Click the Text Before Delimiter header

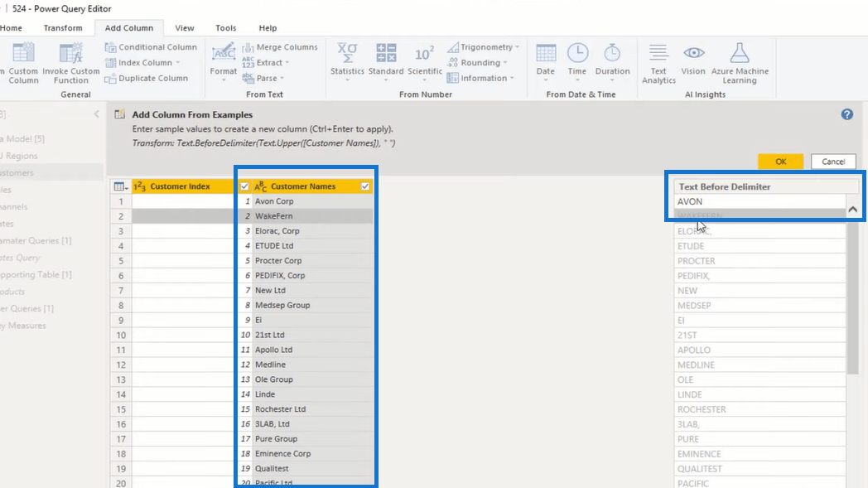(766, 186)
